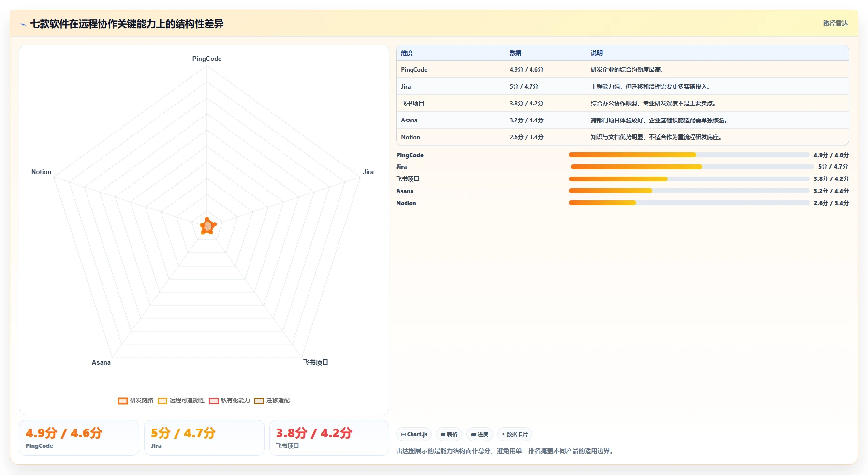The width and height of the screenshot is (868, 475).
Task: Click the 飞书项目 label in progress list
Action: coord(408,179)
